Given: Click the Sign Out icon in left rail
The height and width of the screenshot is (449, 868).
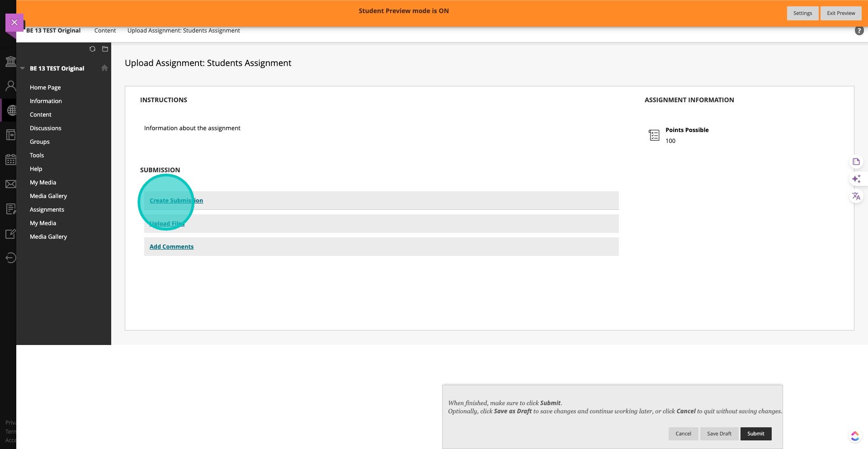Looking at the screenshot, I should point(10,258).
